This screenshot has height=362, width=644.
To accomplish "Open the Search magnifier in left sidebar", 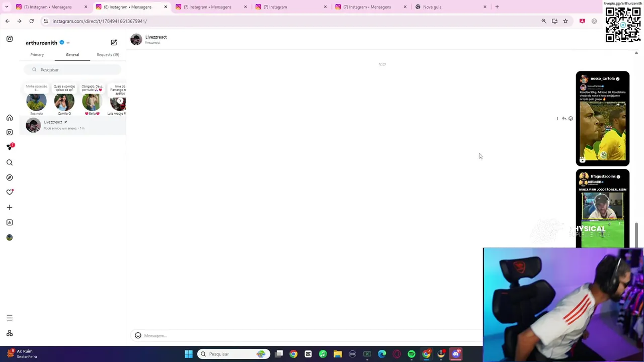I will tap(10, 162).
